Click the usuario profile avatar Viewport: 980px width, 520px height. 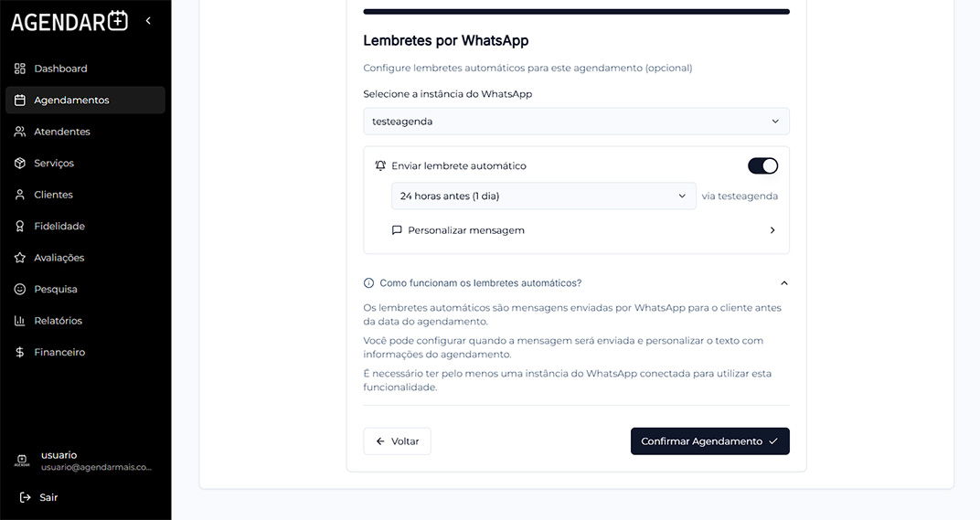[22, 461]
